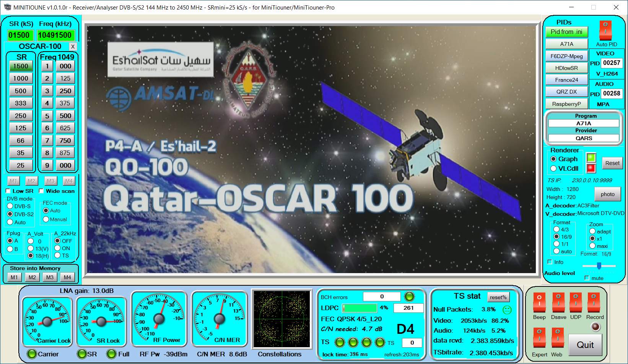Select the A71A PID preset
Image resolution: width=628 pixels, height=364 pixels.
[566, 44]
